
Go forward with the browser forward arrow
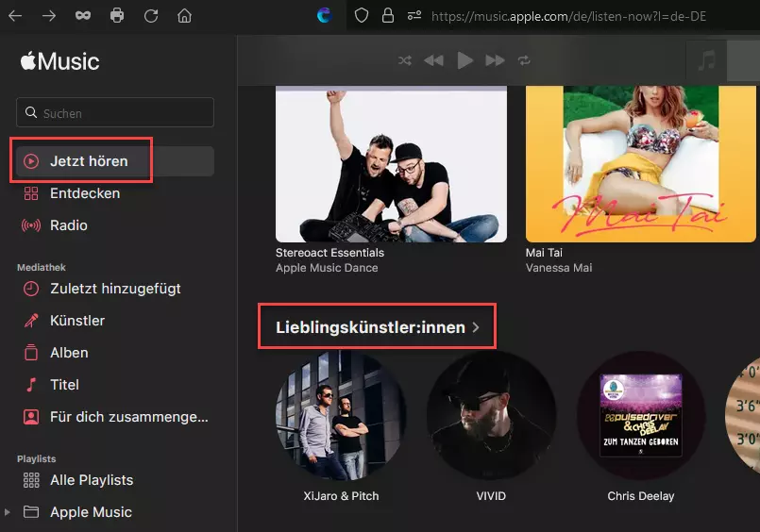(49, 16)
